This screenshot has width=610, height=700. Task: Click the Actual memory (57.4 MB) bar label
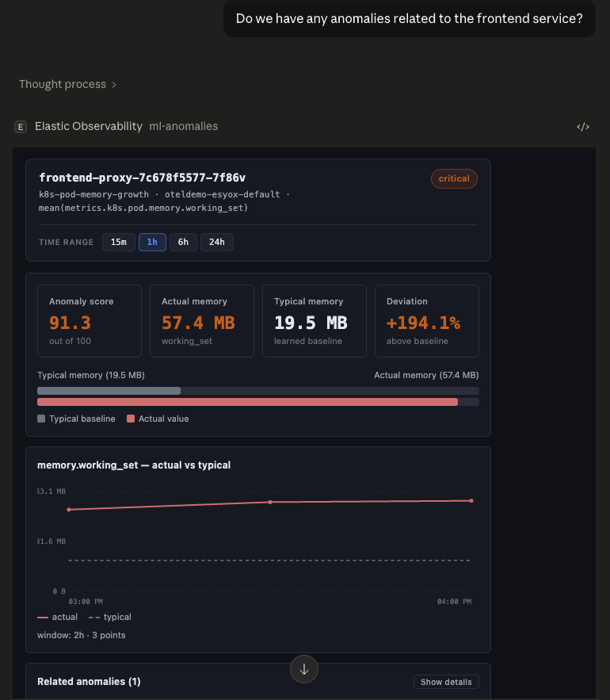click(x=426, y=376)
